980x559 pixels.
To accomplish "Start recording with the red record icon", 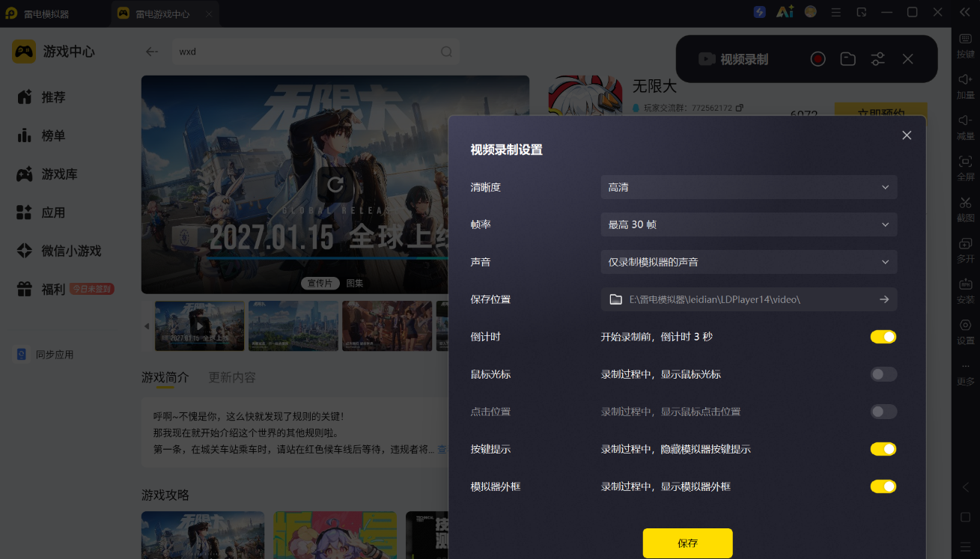I will pos(818,59).
